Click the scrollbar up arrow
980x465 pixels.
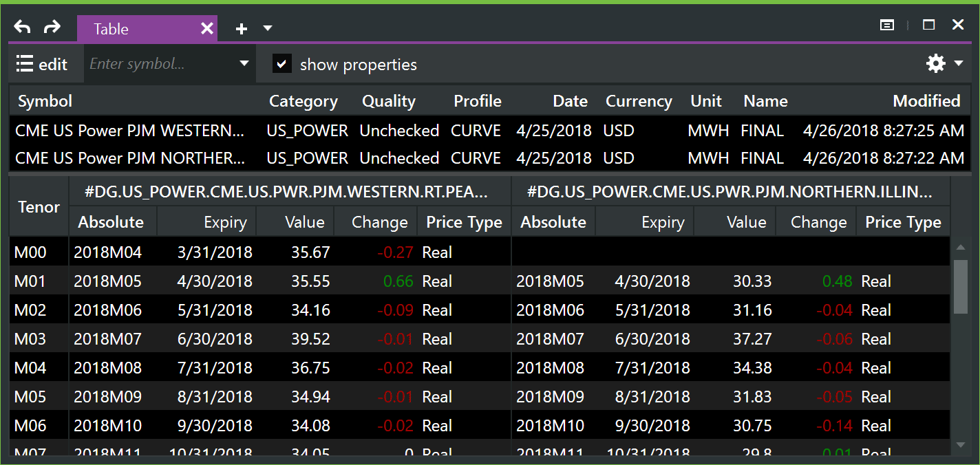tap(961, 246)
